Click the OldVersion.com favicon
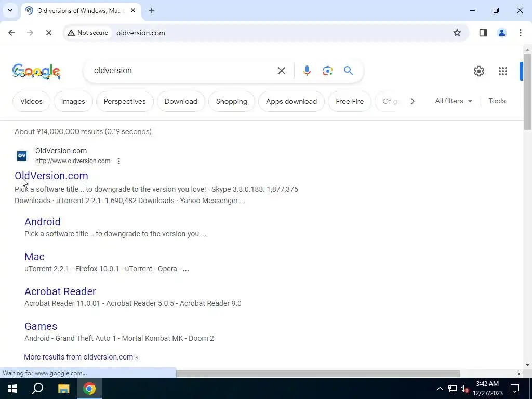 tap(22, 156)
